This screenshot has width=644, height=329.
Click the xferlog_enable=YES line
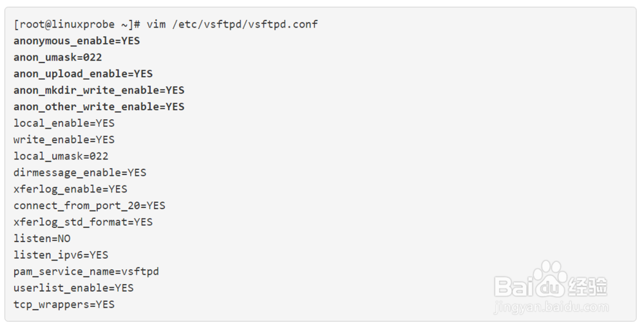(70, 189)
